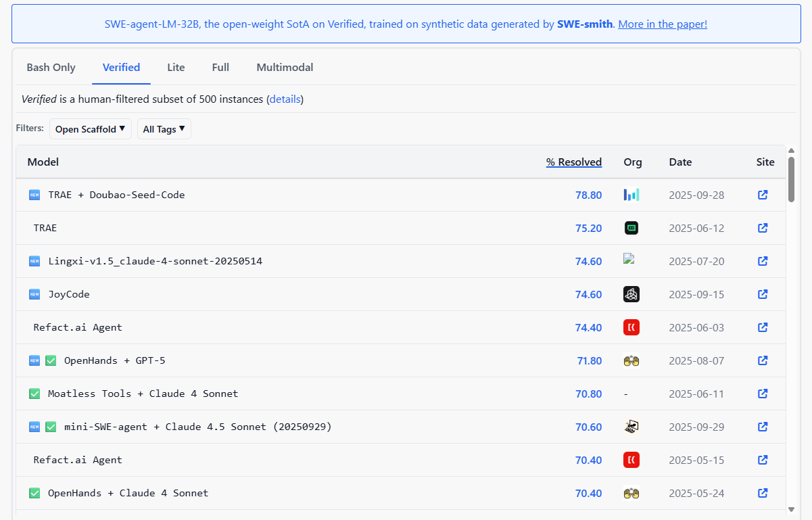Click the 75.20 resolved score

[x=588, y=228]
